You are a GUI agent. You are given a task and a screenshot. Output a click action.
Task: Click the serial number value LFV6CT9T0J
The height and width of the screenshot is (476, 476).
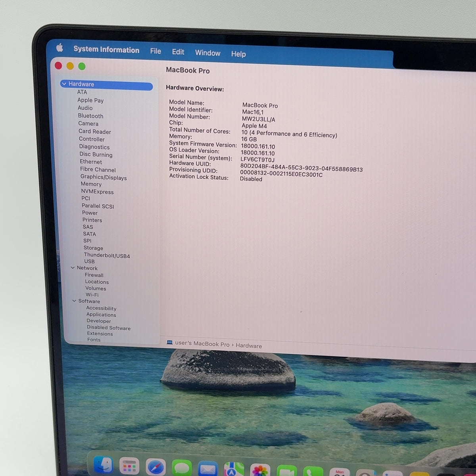click(x=257, y=159)
